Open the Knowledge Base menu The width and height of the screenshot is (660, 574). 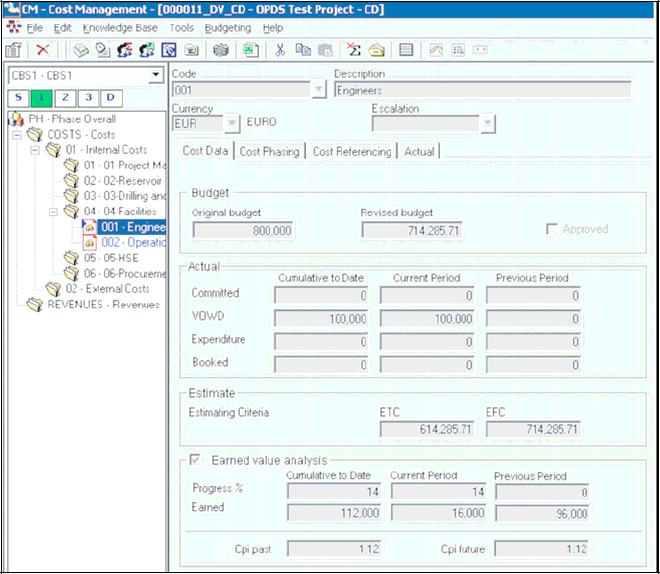120,28
